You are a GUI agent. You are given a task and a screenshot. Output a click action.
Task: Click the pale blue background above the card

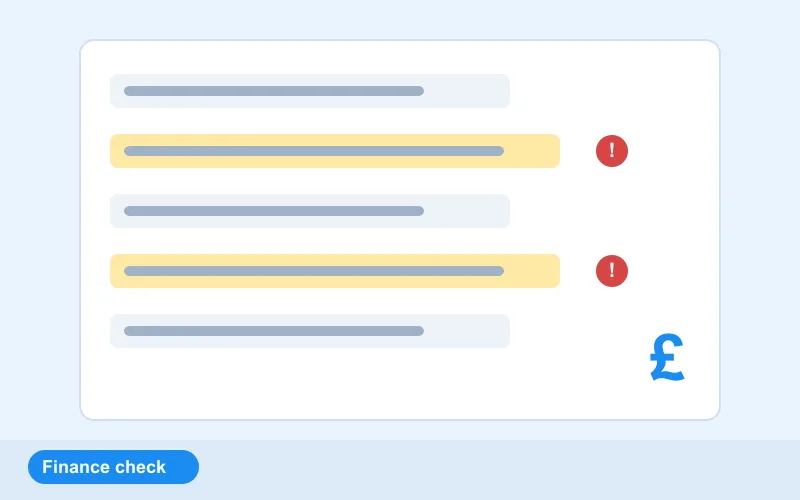click(x=400, y=19)
